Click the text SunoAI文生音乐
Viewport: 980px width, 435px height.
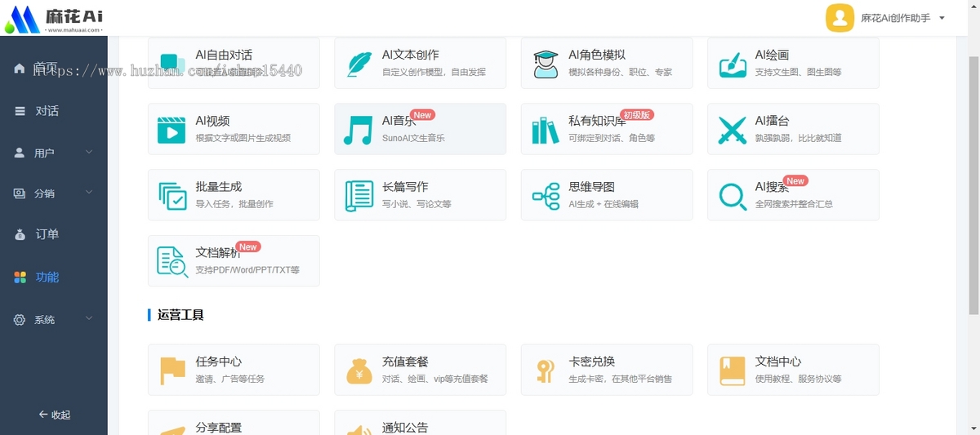(413, 138)
